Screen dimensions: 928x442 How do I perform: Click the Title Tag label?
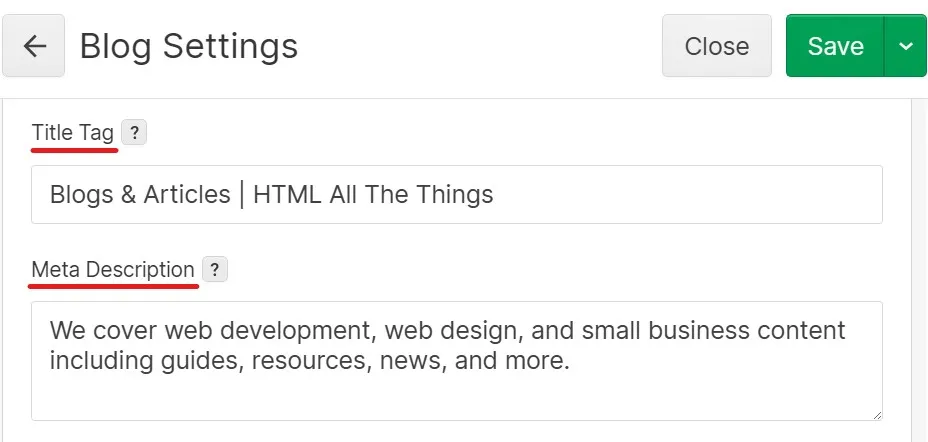pyautogui.click(x=72, y=133)
